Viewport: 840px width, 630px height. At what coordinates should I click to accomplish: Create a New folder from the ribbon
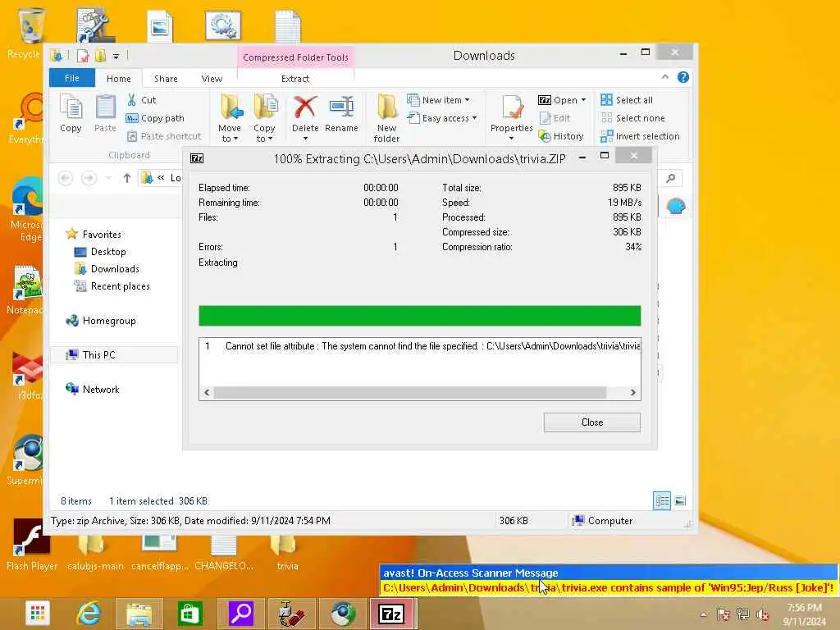point(387,118)
